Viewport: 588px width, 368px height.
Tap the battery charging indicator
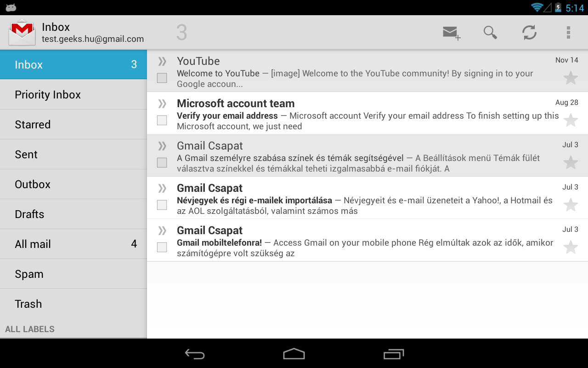(558, 7)
